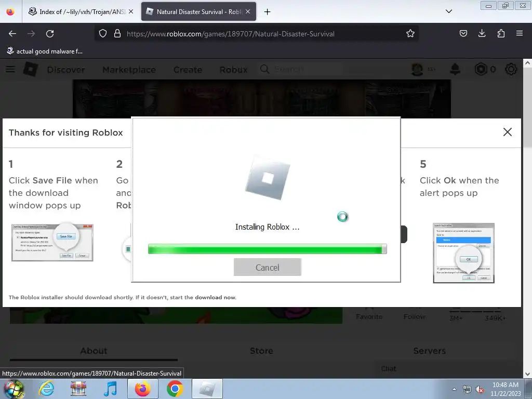Save page to Pocket icon
Image resolution: width=532 pixels, height=399 pixels.
pos(463,33)
